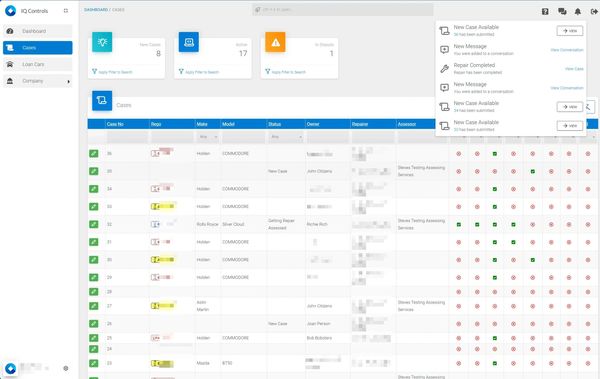Click the notifications bell icon

click(578, 11)
